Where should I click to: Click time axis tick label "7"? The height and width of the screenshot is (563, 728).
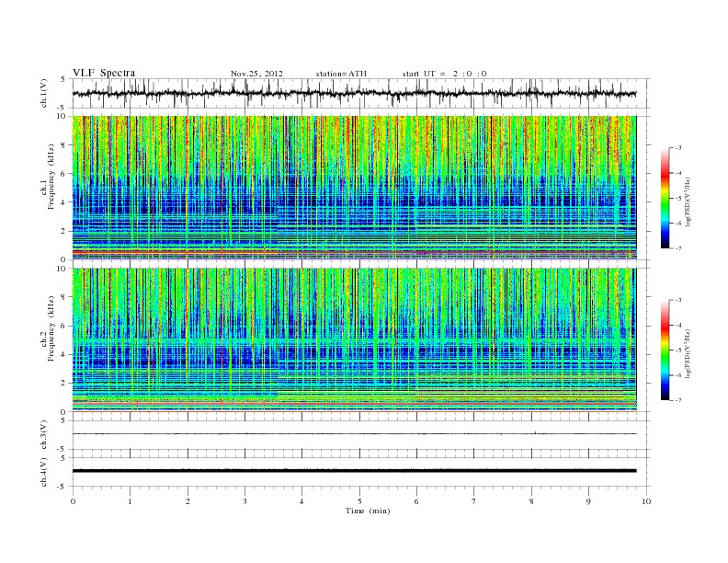[474, 501]
